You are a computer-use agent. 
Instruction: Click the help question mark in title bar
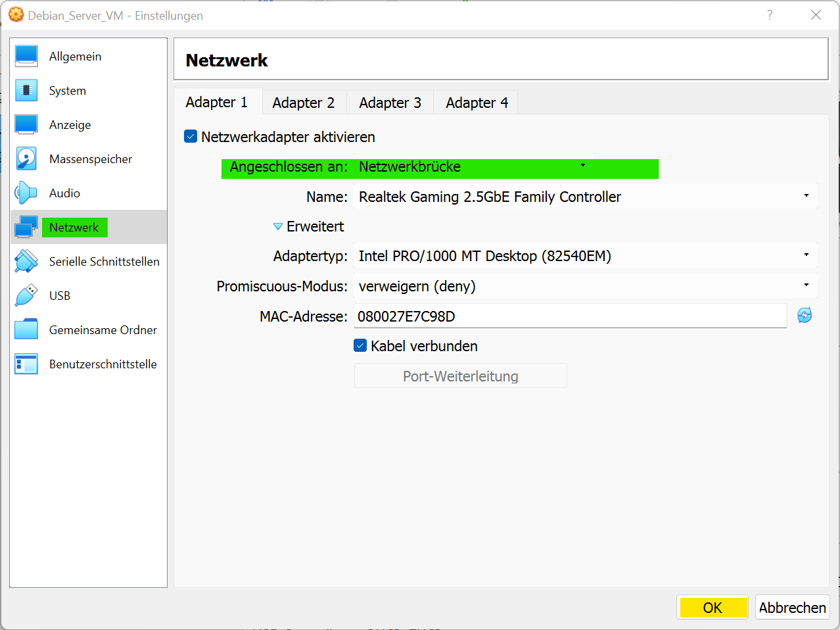[770, 14]
